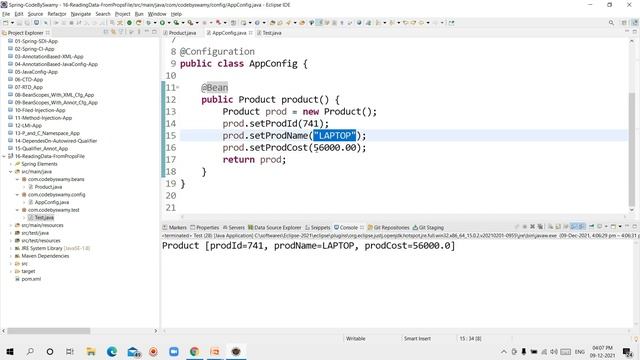Open Windows Start menu
The image size is (640, 360).
[x=10, y=351]
